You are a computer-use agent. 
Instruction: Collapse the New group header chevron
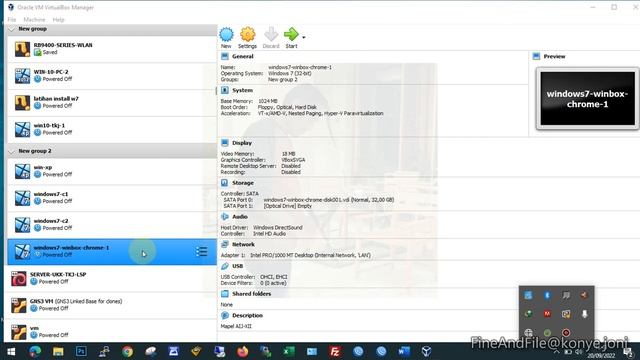(x=11, y=29)
